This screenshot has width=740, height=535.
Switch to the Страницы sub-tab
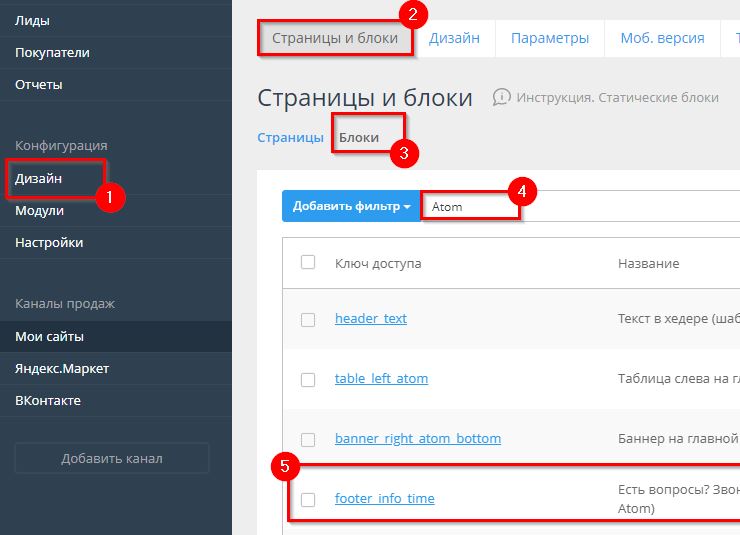click(290, 138)
